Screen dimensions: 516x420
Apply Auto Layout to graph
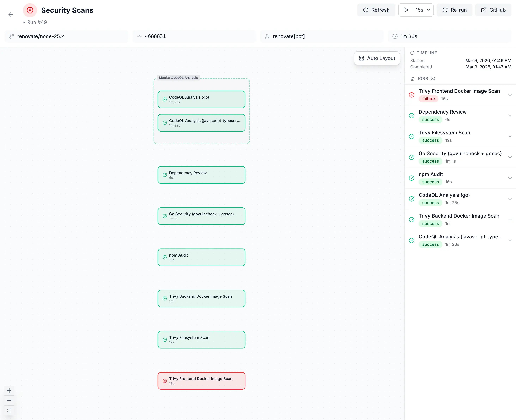(377, 58)
